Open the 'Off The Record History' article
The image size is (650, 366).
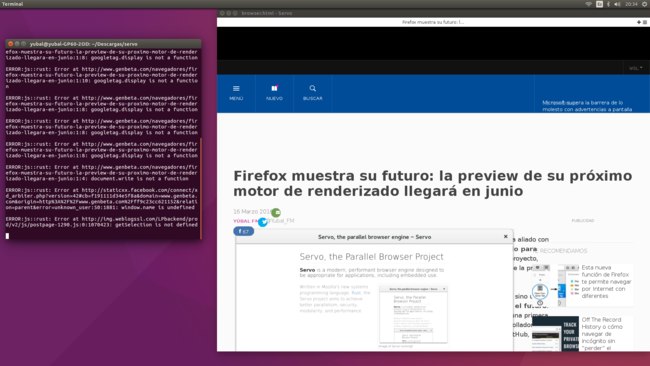point(602,334)
